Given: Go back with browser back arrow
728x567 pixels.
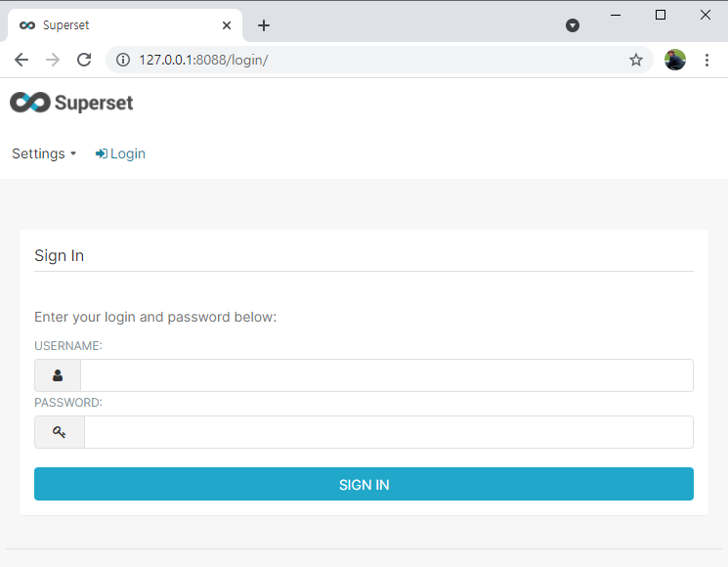Looking at the screenshot, I should [21, 60].
